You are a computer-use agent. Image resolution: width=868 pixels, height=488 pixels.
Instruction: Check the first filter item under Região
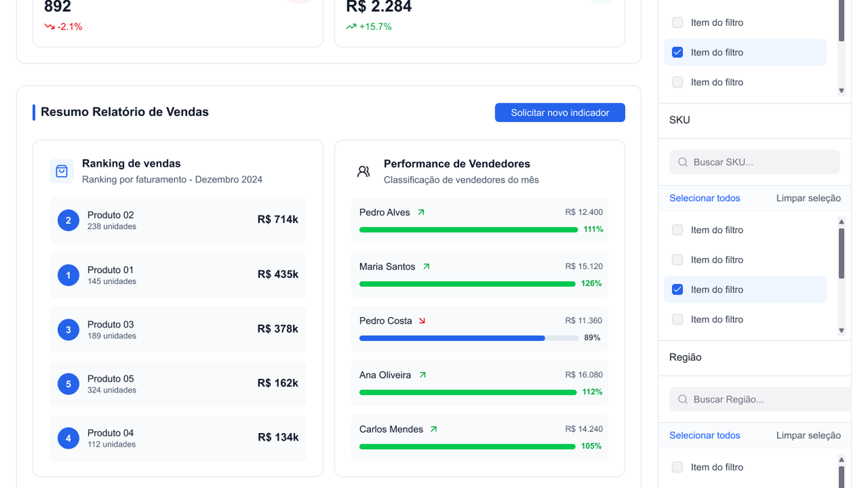[x=677, y=467]
